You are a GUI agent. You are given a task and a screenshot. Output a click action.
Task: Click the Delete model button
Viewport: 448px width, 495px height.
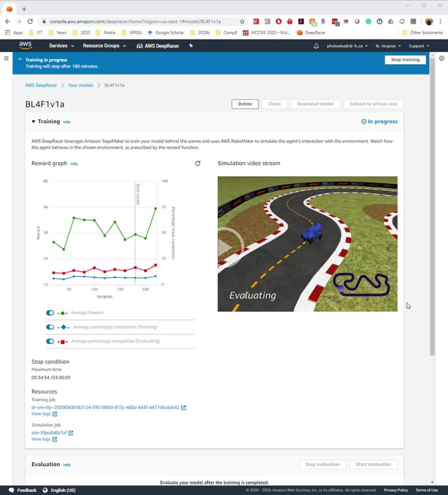click(245, 104)
